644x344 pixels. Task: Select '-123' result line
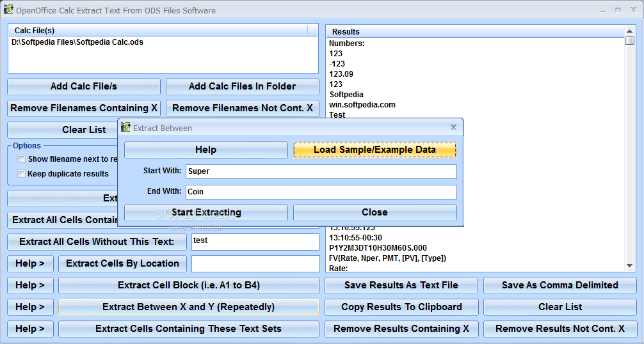(x=337, y=64)
